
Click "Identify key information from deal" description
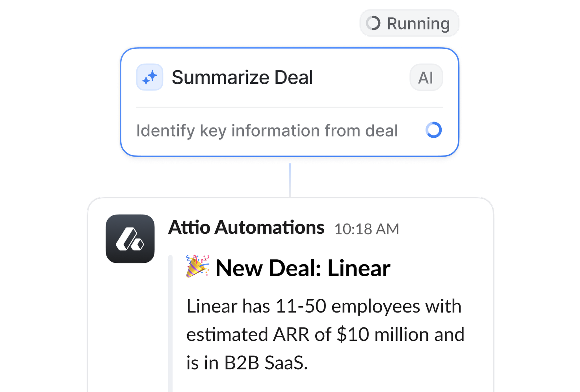pyautogui.click(x=267, y=130)
